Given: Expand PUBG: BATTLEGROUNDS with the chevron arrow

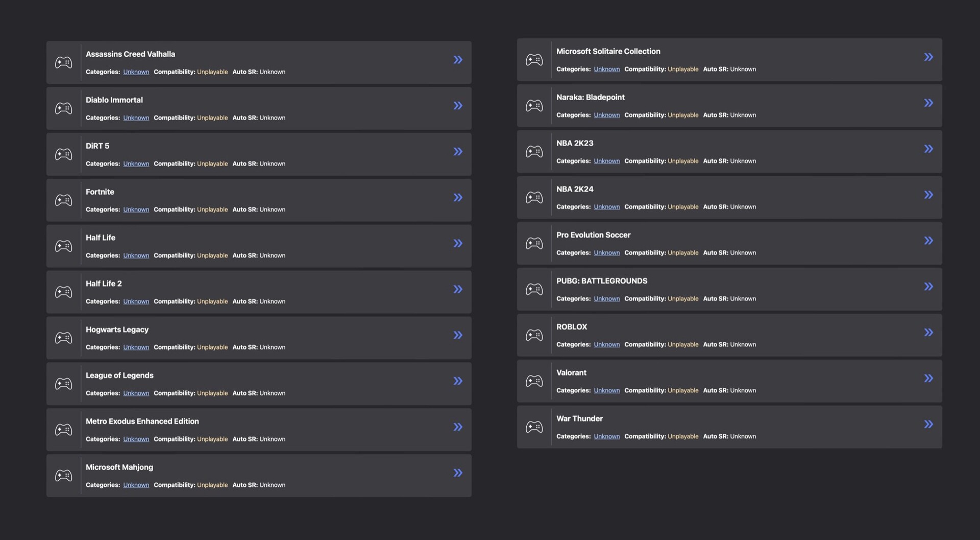Looking at the screenshot, I should [x=928, y=287].
